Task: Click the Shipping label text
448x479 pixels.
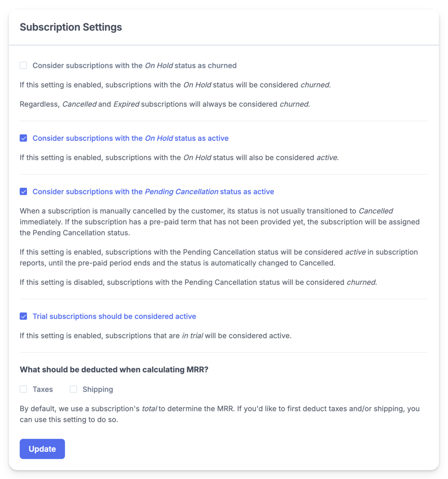Action: tap(98, 389)
